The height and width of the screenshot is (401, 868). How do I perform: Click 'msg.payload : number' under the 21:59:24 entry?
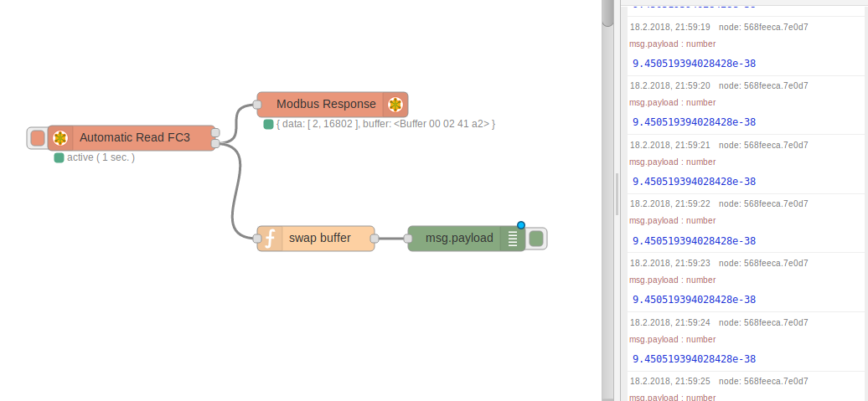pos(673,340)
